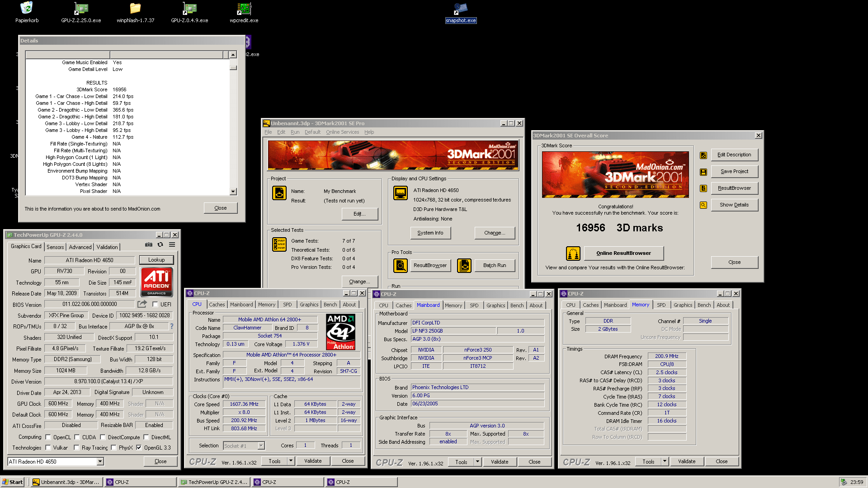
Task: Select wpcredit.exe desktop icon
Action: tap(244, 8)
